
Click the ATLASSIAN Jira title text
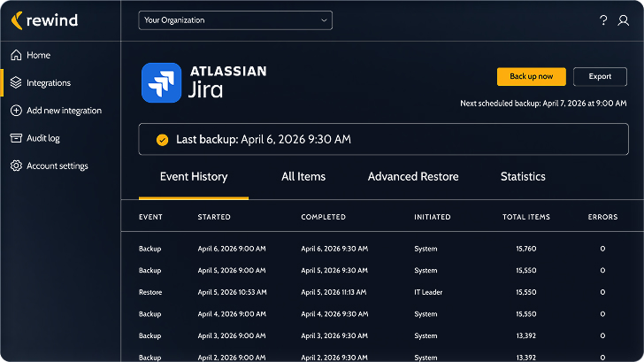point(227,82)
